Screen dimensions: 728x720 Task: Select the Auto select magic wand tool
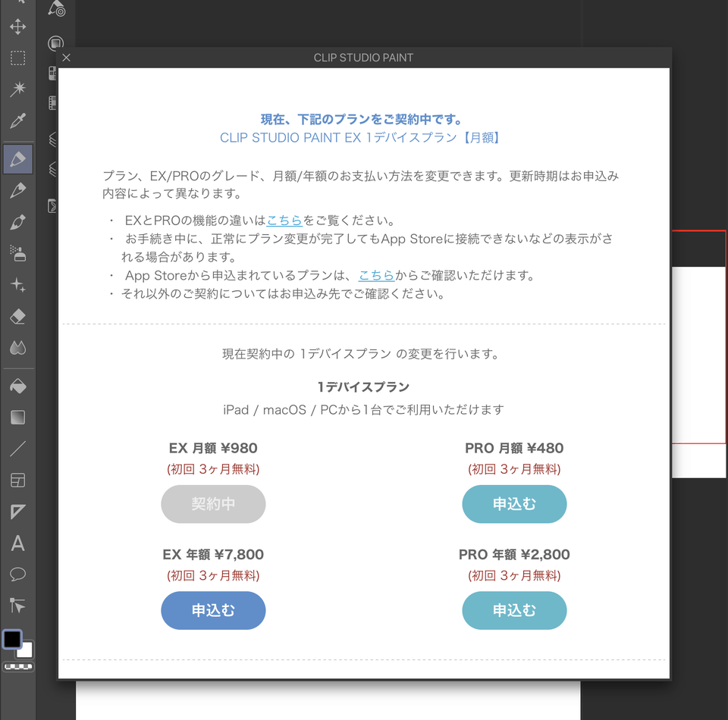point(17,89)
